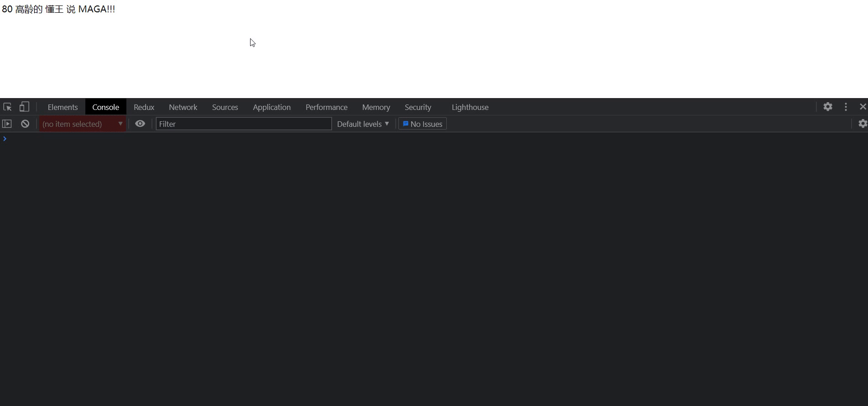Image resolution: width=868 pixels, height=406 pixels.
Task: Open the '(no item selected)' context dropdown
Action: pyautogui.click(x=83, y=124)
